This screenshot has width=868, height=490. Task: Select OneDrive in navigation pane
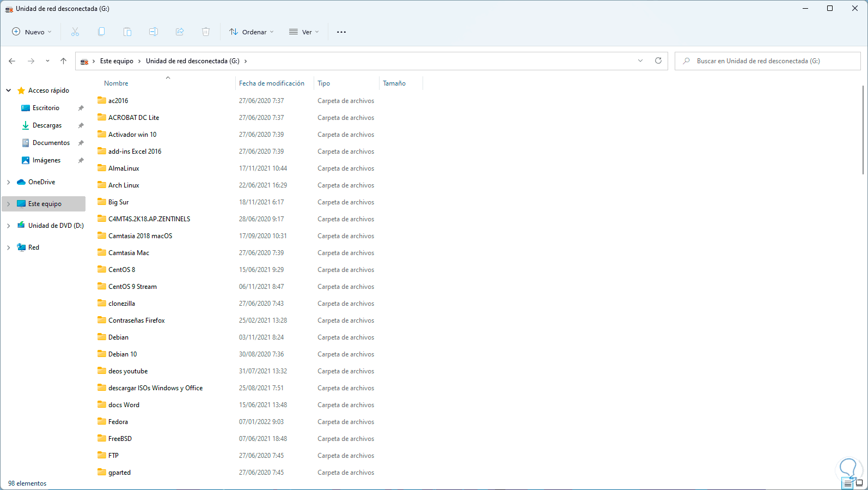pos(41,182)
